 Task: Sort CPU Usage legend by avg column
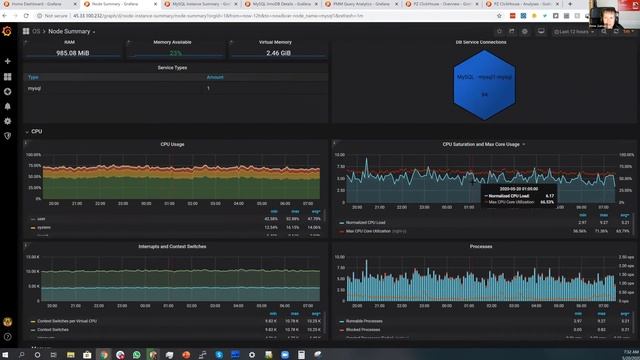coord(316,211)
